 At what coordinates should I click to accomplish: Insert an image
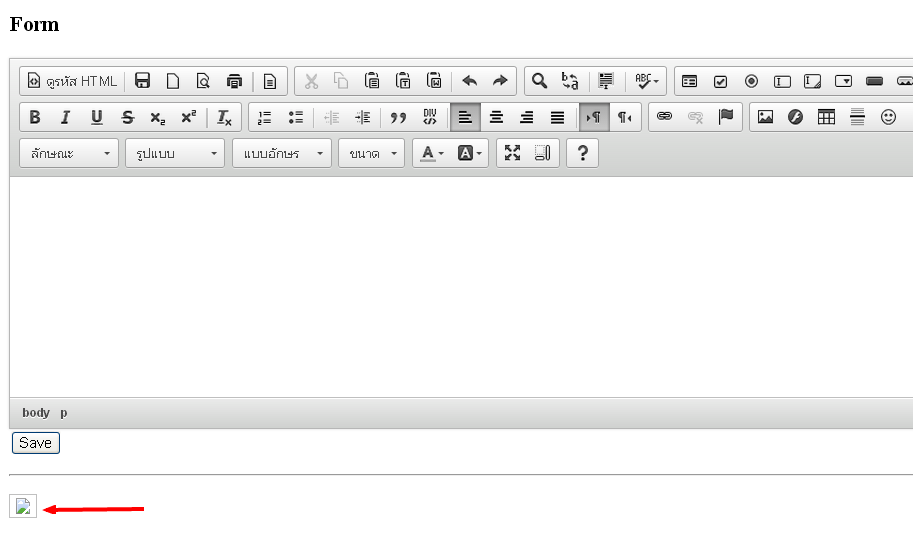(765, 117)
